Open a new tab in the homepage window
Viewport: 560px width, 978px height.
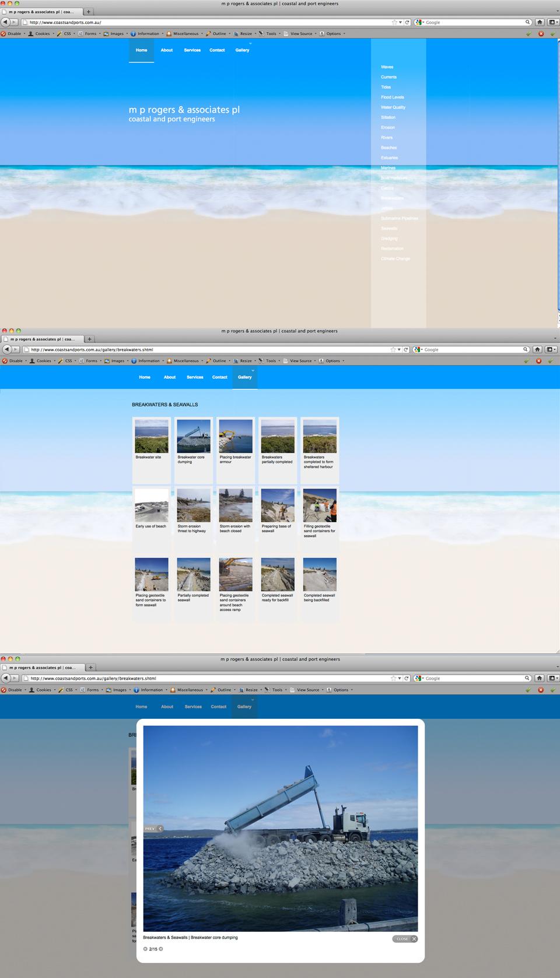coord(88,12)
